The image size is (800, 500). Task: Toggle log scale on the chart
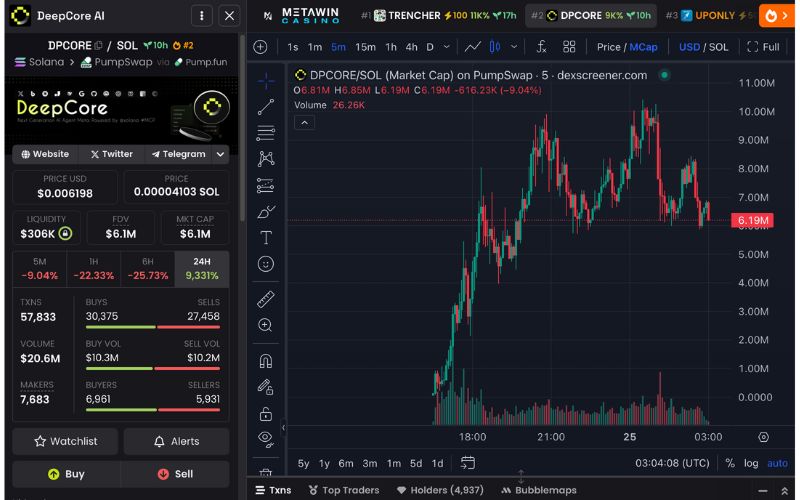click(751, 463)
